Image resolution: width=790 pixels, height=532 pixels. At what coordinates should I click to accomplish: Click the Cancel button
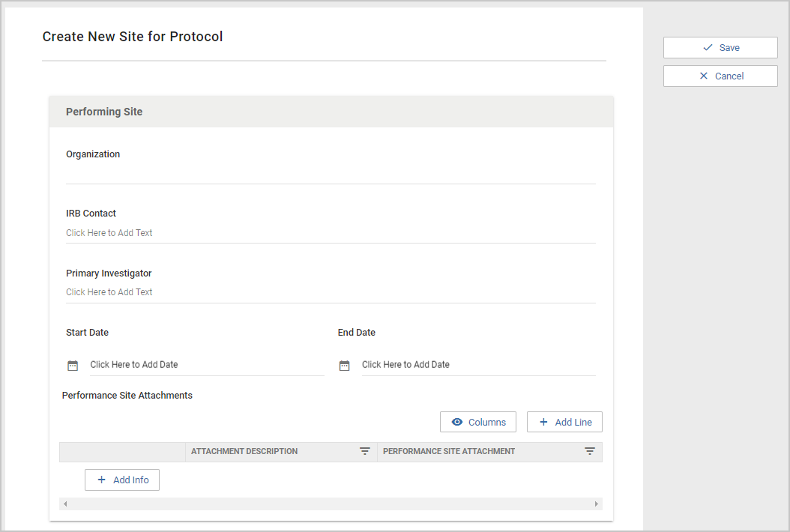tap(720, 76)
